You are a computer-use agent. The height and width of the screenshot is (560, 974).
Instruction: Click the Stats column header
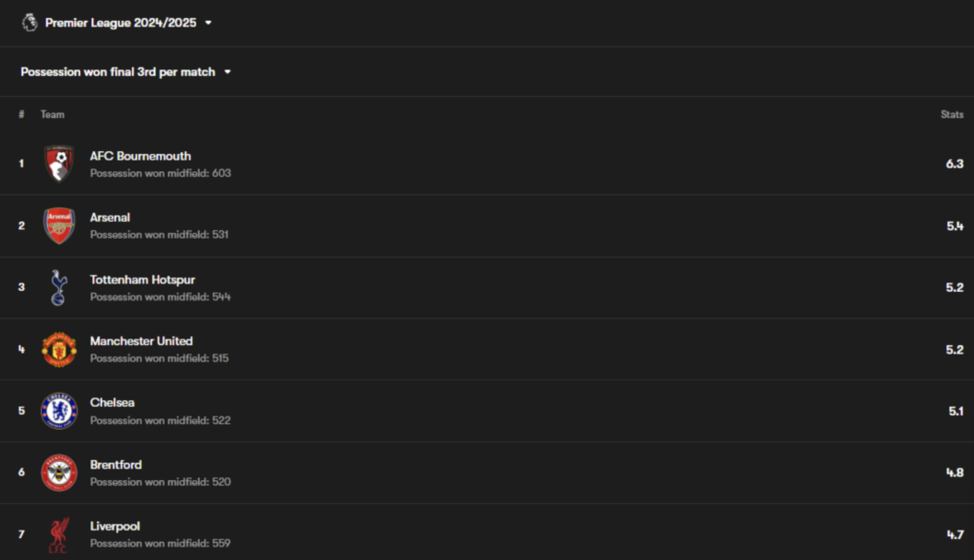(951, 114)
